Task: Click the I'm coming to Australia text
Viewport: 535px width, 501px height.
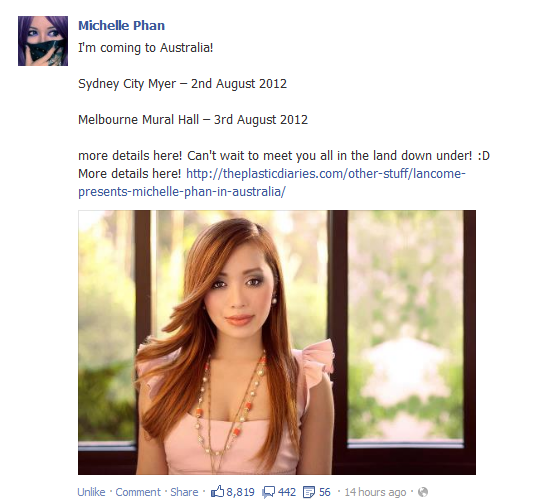Action: 146,47
